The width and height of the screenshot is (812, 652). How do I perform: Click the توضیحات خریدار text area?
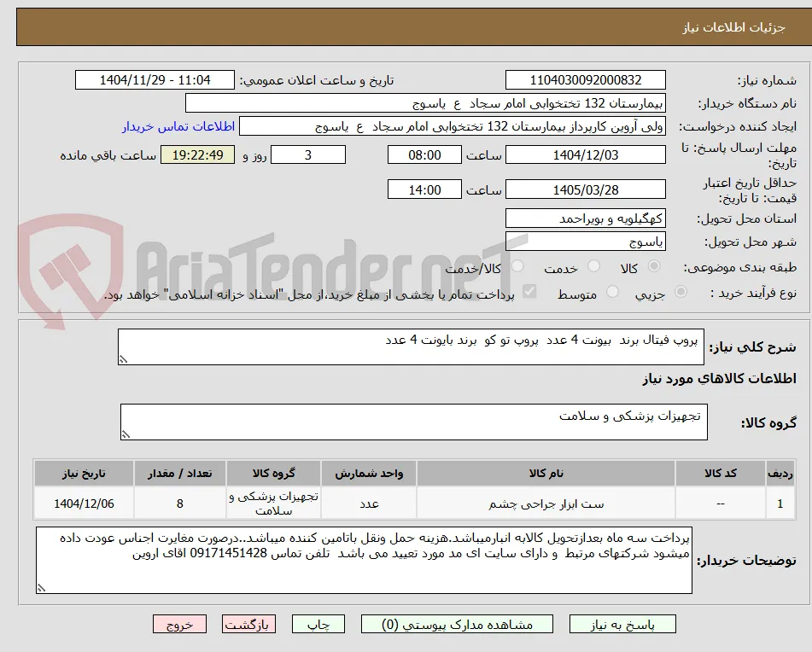[364, 561]
